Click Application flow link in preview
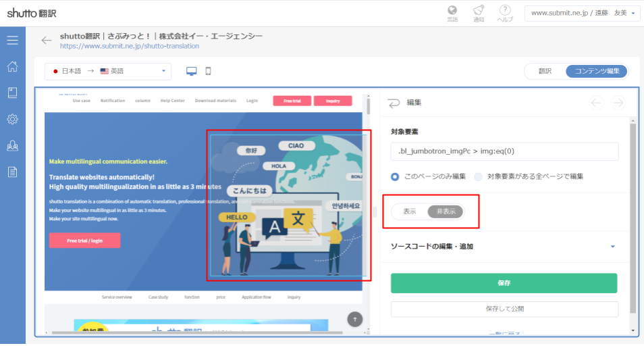 (257, 297)
